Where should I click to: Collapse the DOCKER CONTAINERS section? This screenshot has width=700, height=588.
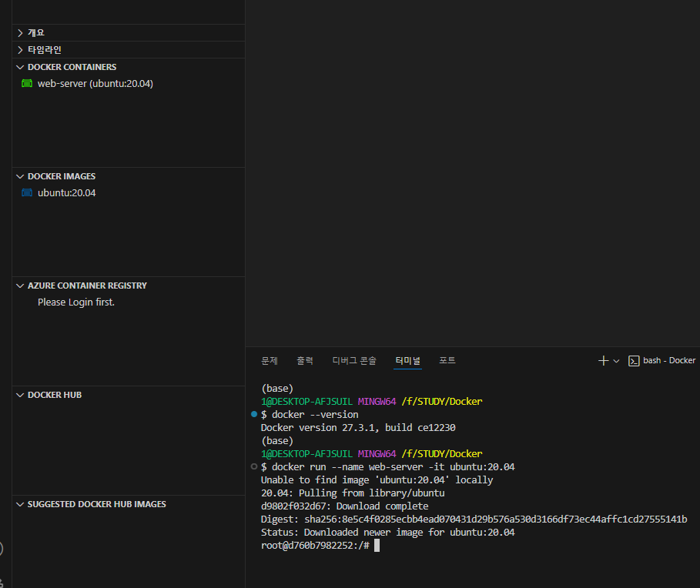tap(19, 67)
